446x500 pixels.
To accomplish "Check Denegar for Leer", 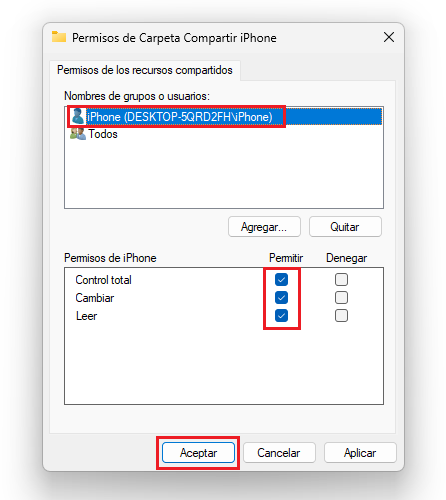I will [341, 315].
